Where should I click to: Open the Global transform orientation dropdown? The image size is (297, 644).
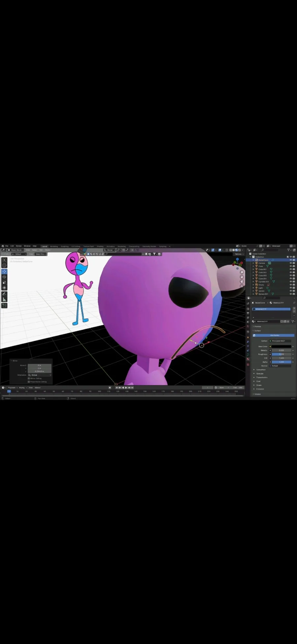click(110, 250)
